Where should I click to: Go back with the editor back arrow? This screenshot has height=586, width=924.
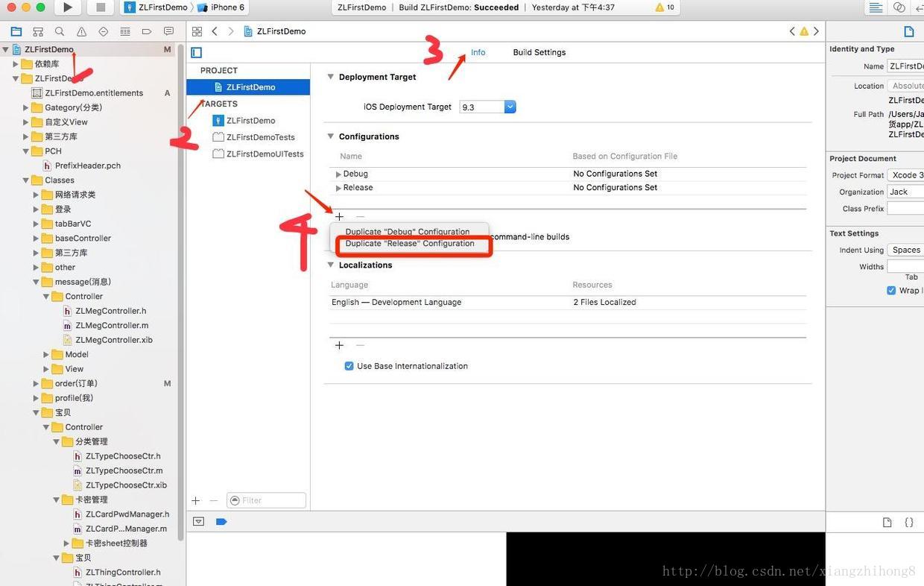pos(215,31)
